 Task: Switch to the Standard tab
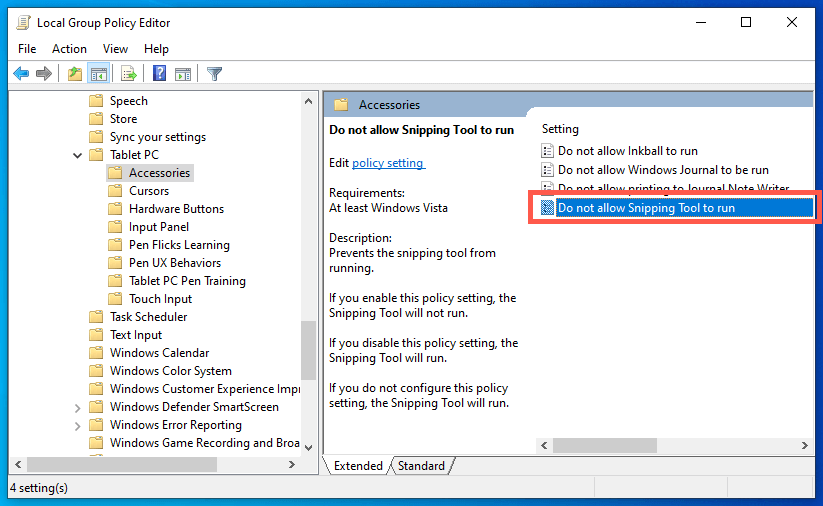(x=421, y=466)
